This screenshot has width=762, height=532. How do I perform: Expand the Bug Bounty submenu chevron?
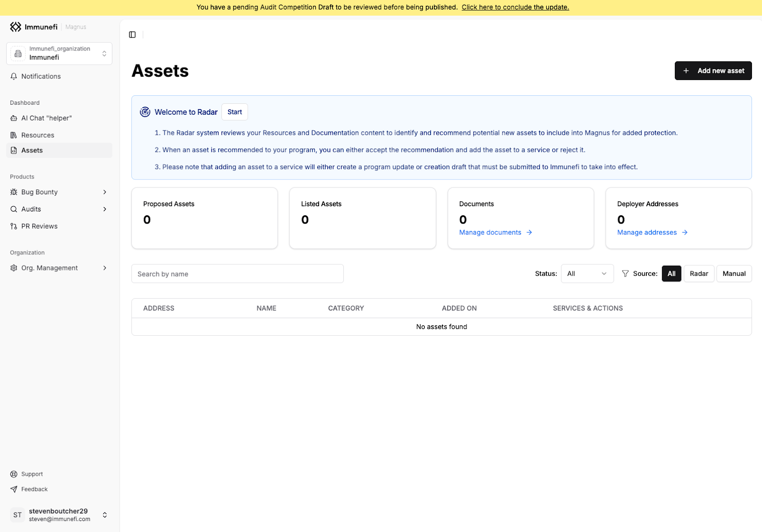click(105, 192)
